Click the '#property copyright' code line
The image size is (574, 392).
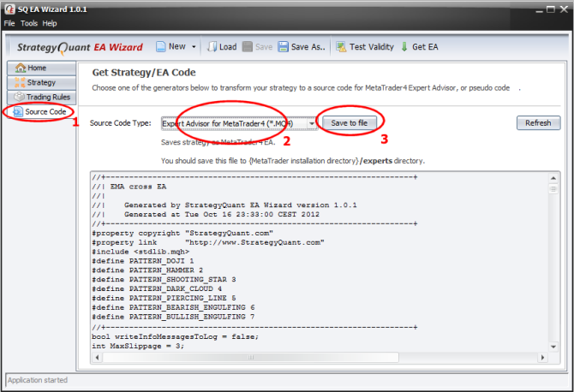182,233
